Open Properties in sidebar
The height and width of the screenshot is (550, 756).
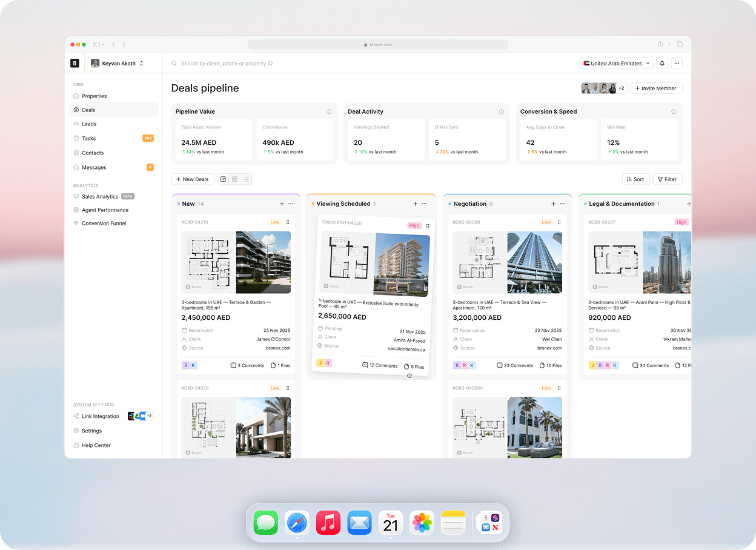pos(113,96)
